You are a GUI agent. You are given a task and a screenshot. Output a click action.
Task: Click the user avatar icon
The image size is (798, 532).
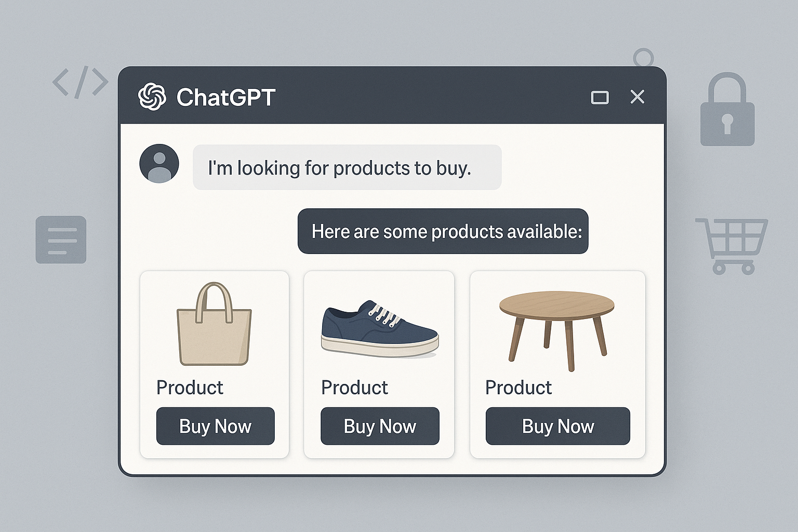tap(159, 164)
